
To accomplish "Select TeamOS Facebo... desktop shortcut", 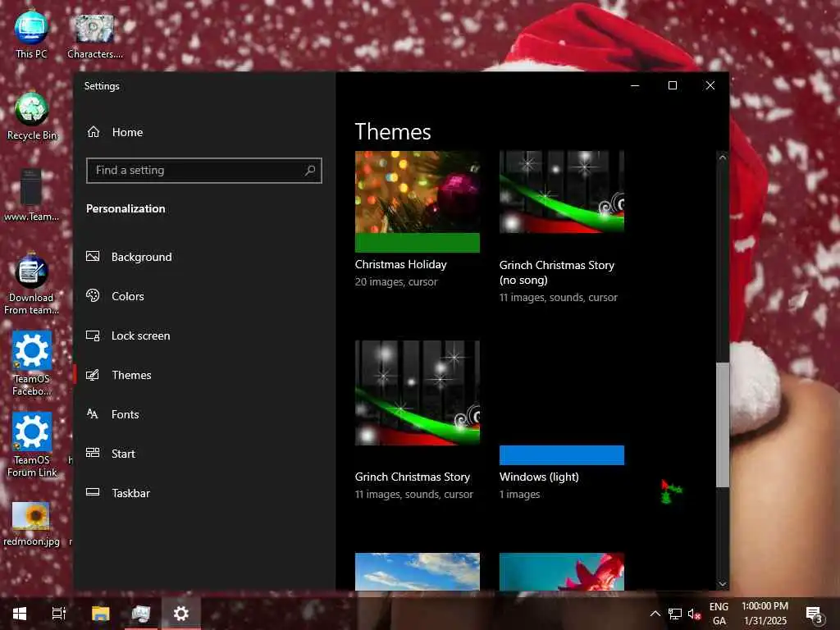I will (32, 363).
